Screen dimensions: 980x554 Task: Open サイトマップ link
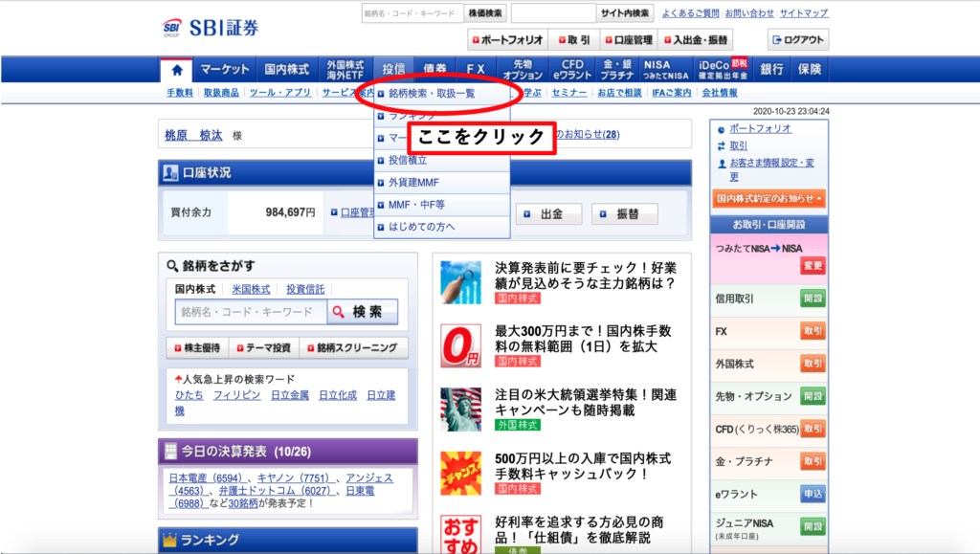[804, 13]
